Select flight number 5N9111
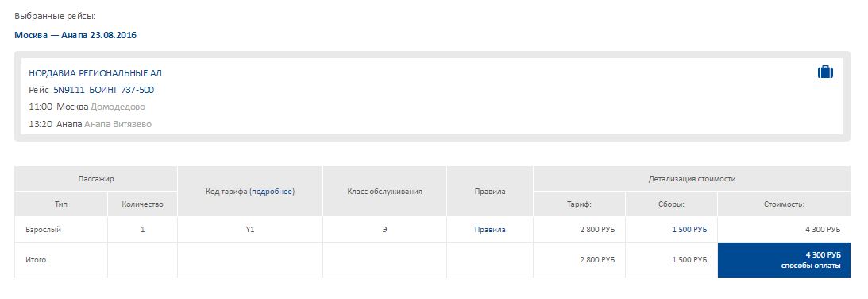The width and height of the screenshot is (868, 299). (x=69, y=90)
